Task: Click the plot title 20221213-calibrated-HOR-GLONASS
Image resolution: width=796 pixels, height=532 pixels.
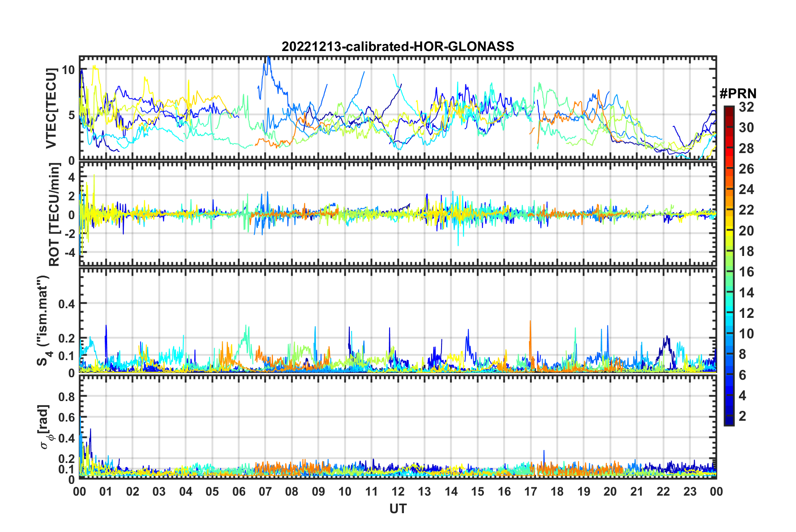Action: coord(398,46)
